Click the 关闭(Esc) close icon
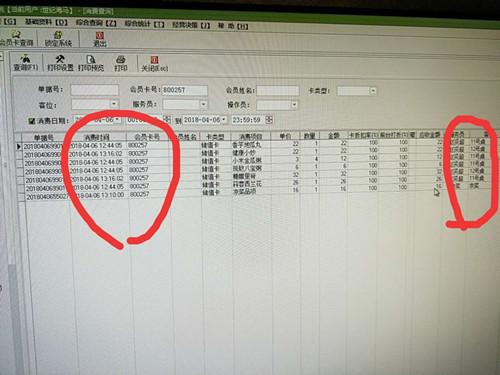500x375 pixels. pos(154,64)
